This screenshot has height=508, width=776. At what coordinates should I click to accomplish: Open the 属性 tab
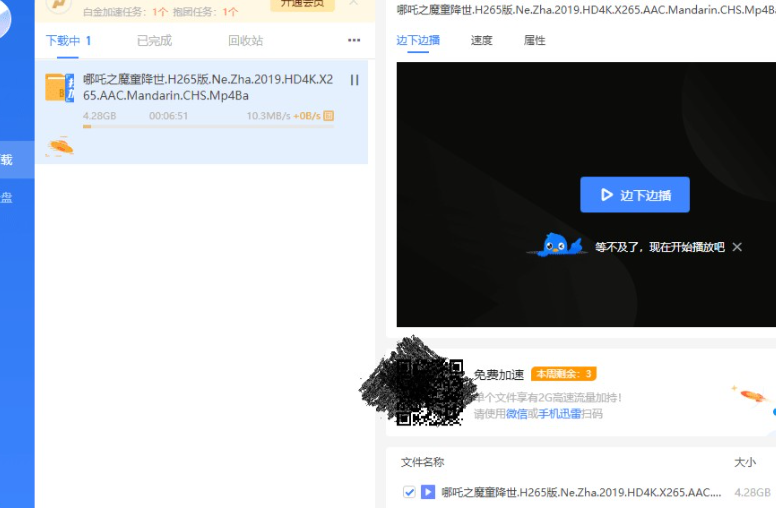535,41
